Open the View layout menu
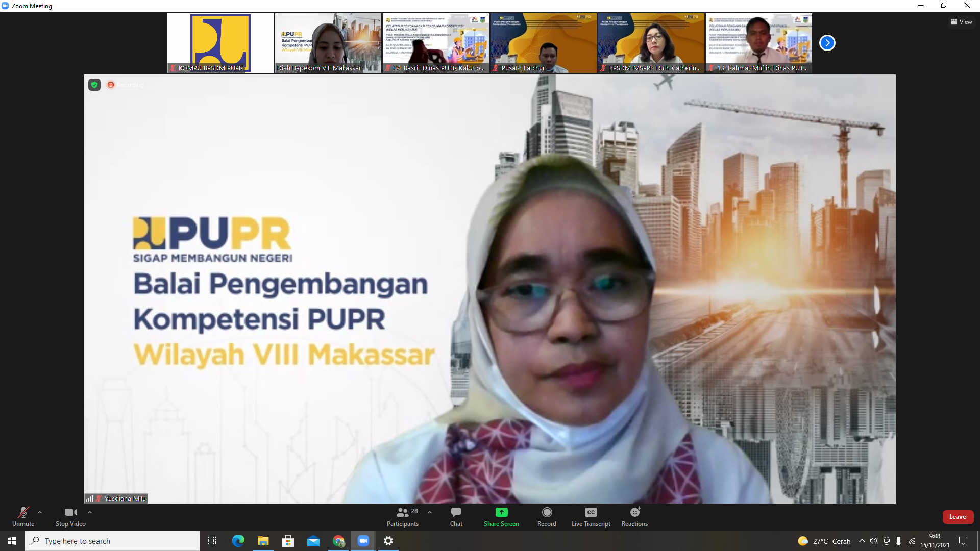This screenshot has width=980, height=551. point(961,22)
